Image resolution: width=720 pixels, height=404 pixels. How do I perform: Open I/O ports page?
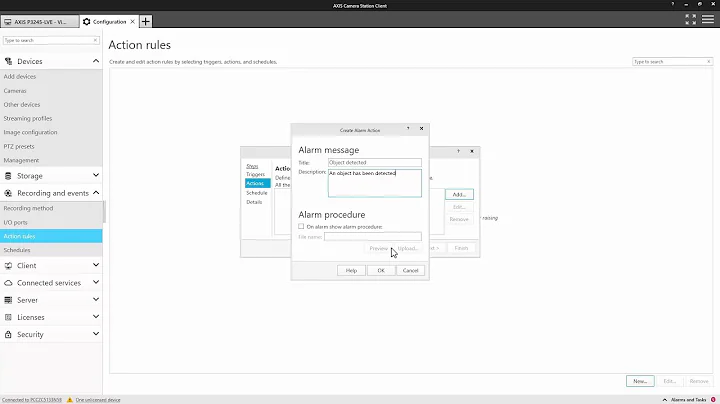pos(16,222)
